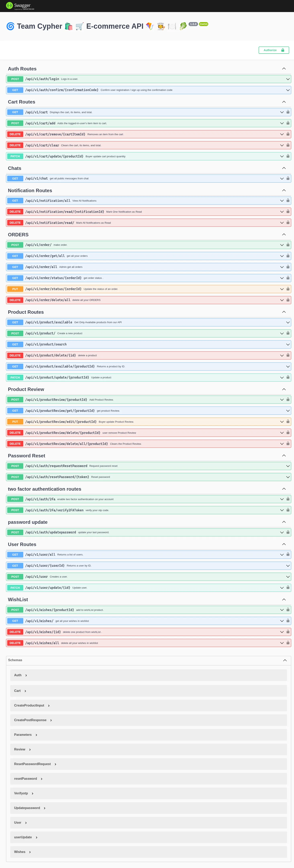Click lock icon on POST /api/v1/auth/2fa row

(x=288, y=499)
